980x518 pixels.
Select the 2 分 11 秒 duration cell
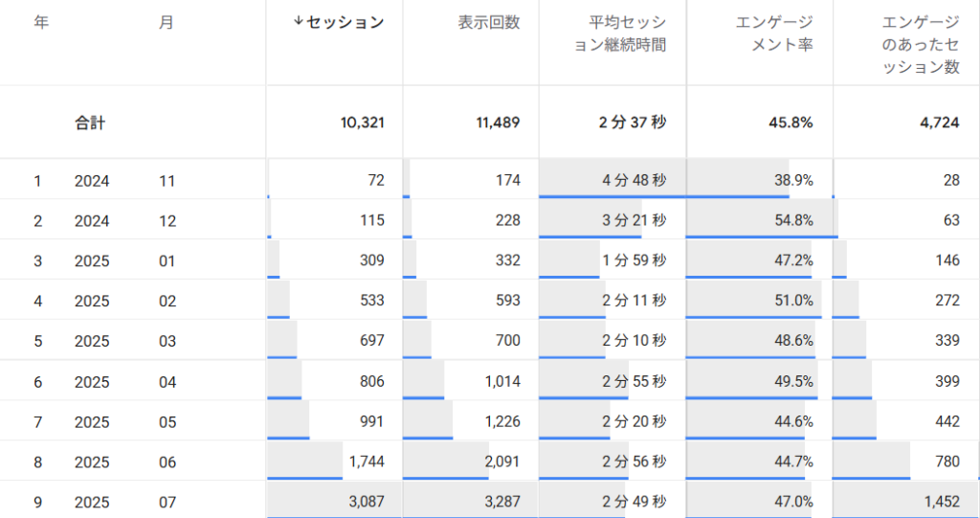612,301
